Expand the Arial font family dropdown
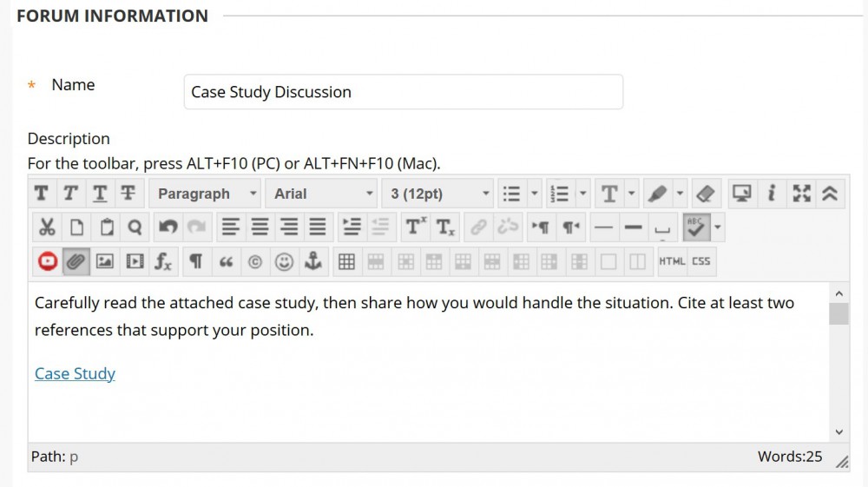This screenshot has width=868, height=487. (x=322, y=194)
